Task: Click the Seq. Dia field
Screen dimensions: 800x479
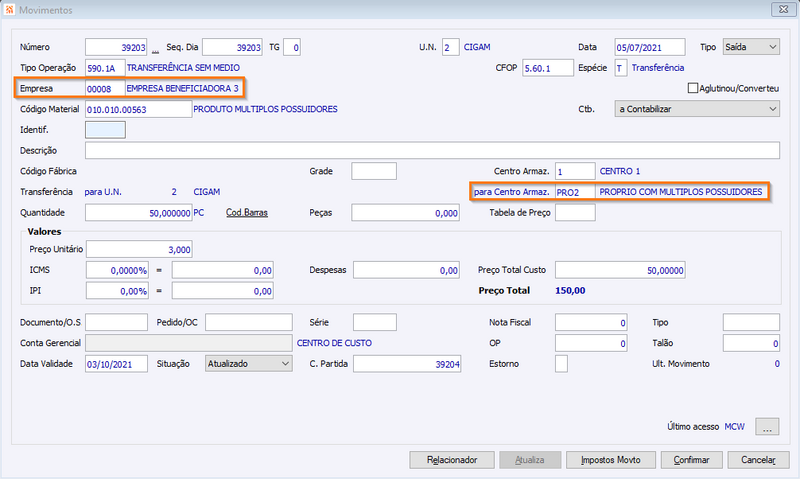Action: point(232,47)
